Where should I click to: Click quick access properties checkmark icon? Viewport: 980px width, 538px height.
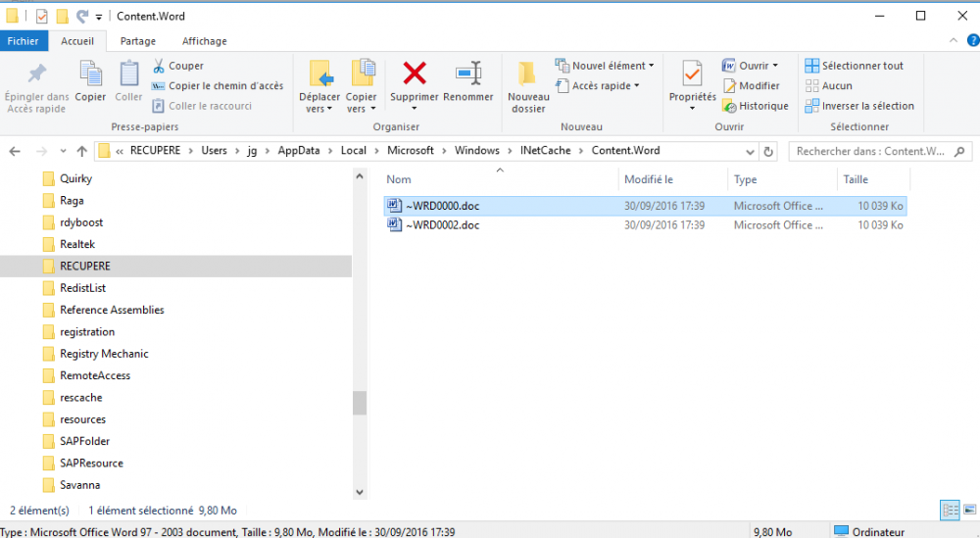tap(42, 17)
